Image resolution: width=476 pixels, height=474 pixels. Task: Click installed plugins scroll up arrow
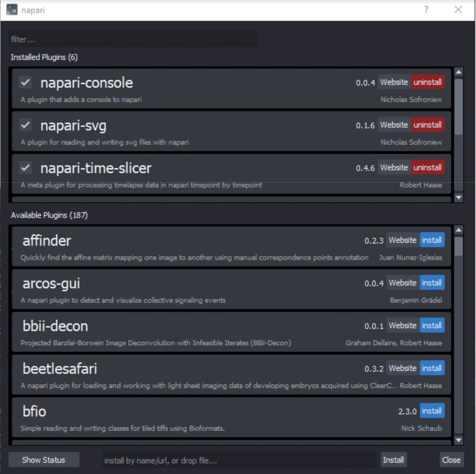[459, 72]
